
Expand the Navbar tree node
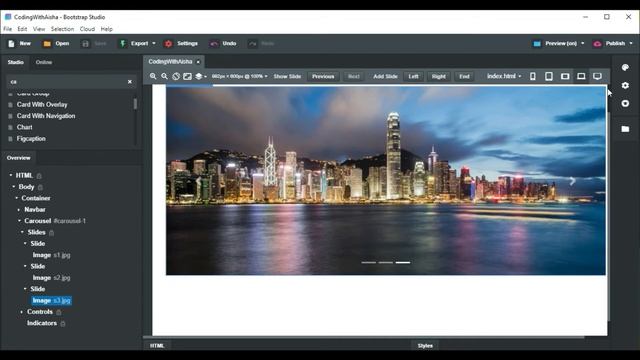[x=19, y=209]
